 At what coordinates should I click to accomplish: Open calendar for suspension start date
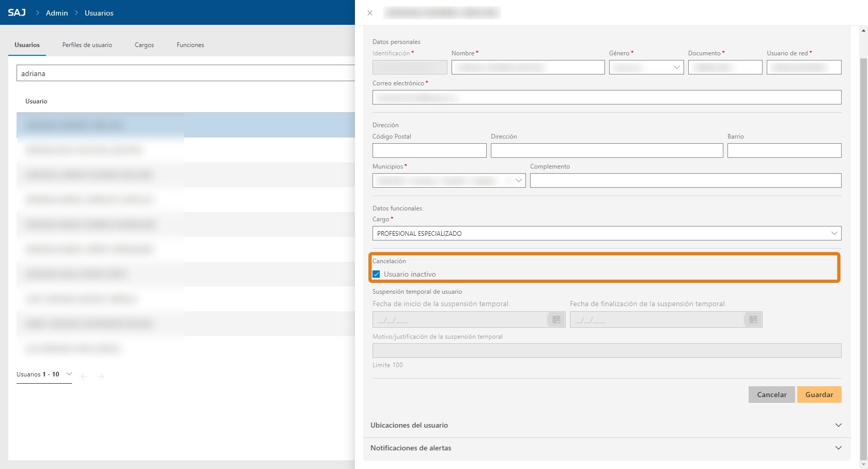pyautogui.click(x=556, y=320)
